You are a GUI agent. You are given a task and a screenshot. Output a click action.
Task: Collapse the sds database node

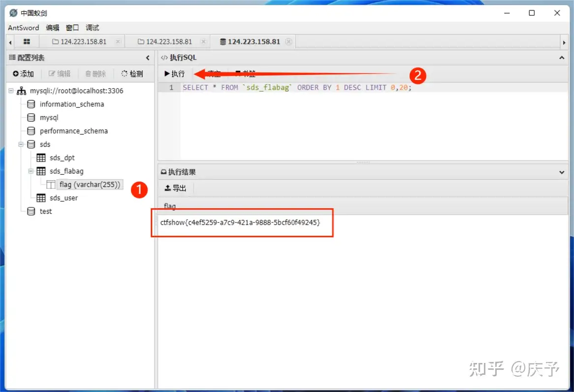point(21,144)
